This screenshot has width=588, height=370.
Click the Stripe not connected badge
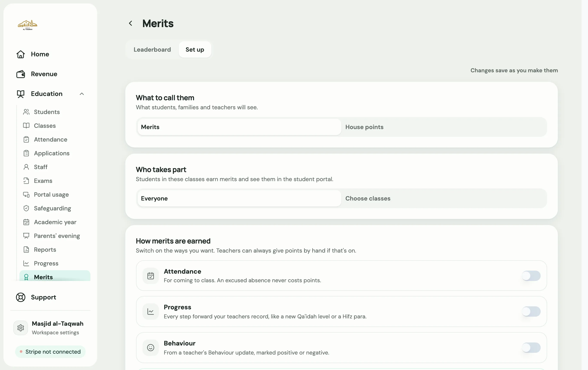click(x=50, y=352)
